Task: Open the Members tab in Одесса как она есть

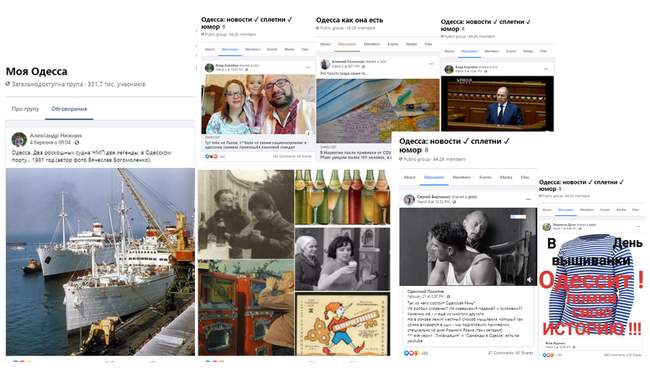Action: click(371, 44)
